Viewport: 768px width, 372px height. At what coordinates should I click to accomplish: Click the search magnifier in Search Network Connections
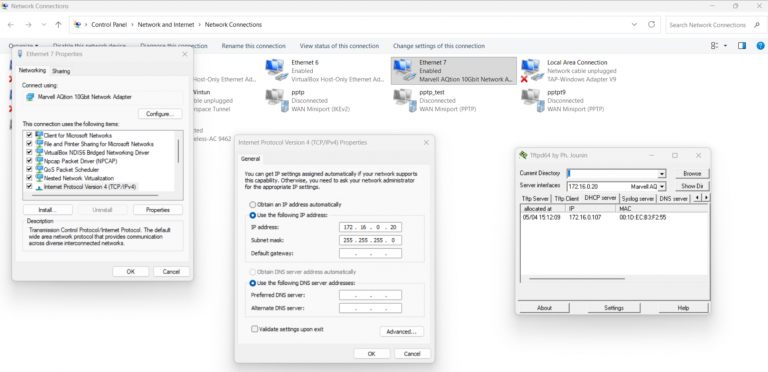coord(757,24)
